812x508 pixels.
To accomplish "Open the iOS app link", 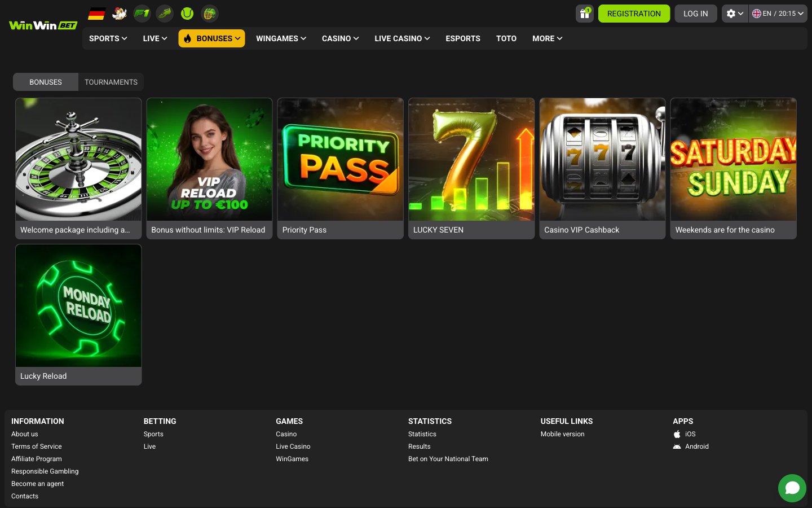I will tap(690, 434).
